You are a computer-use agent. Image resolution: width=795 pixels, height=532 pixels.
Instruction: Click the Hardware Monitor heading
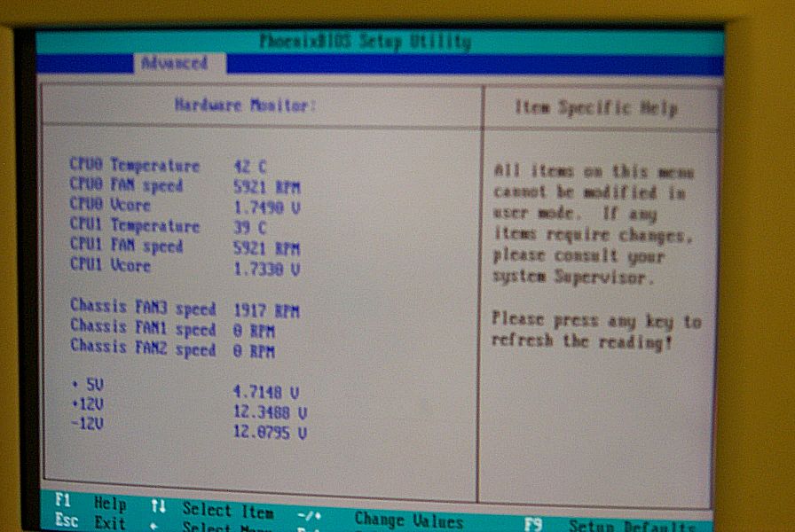[x=245, y=106]
